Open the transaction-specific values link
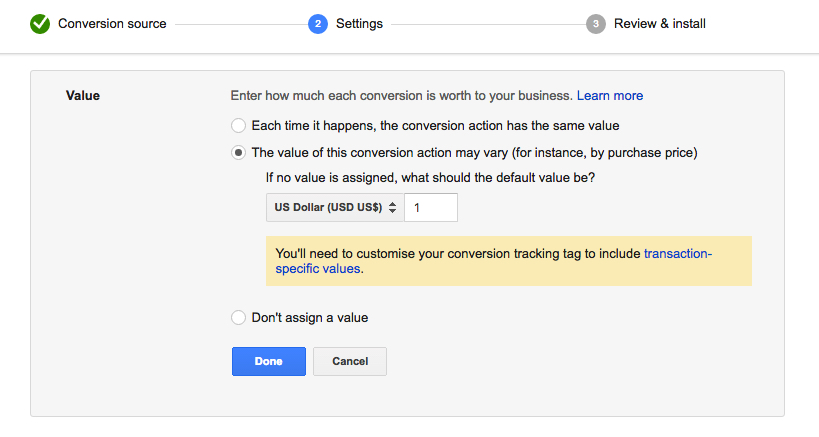 494,261
